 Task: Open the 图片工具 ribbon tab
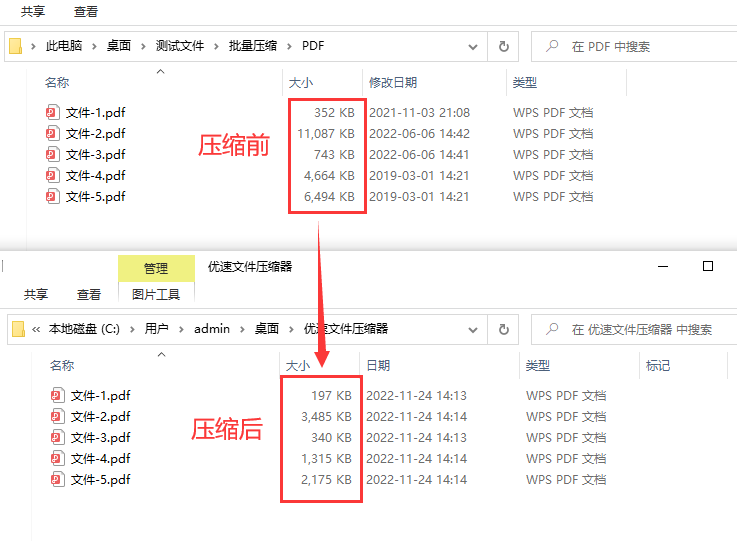[156, 294]
